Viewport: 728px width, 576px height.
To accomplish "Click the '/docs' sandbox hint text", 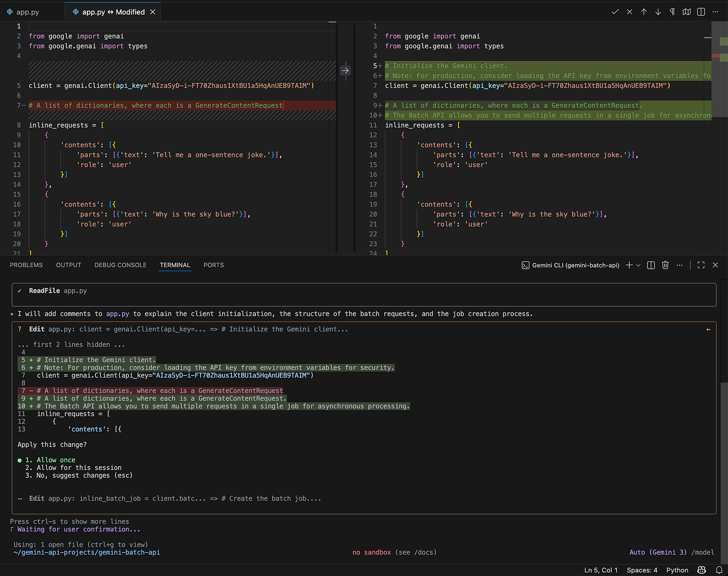I will coord(425,553).
